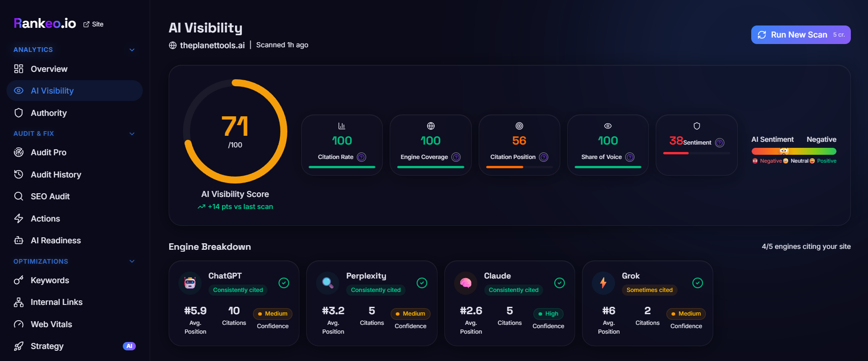Click the ChatGPT green check circle
Image resolution: width=868 pixels, height=361 pixels.
coord(284,283)
